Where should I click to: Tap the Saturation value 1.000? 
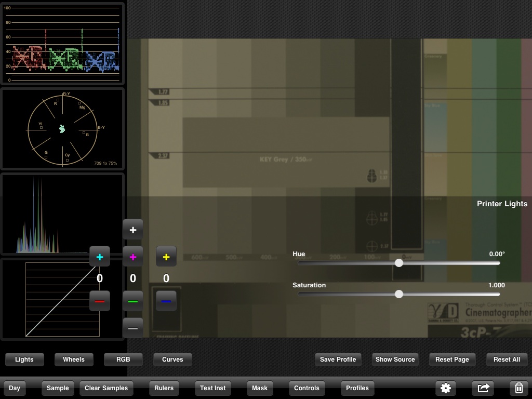coord(496,285)
